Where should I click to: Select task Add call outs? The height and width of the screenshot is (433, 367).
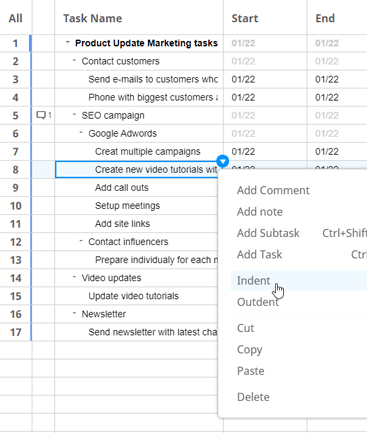click(x=122, y=188)
